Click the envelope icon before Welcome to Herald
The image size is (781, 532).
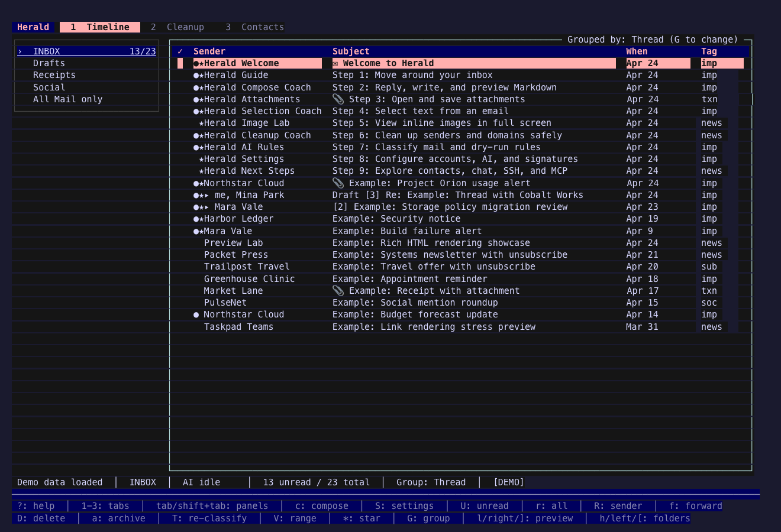tap(335, 63)
